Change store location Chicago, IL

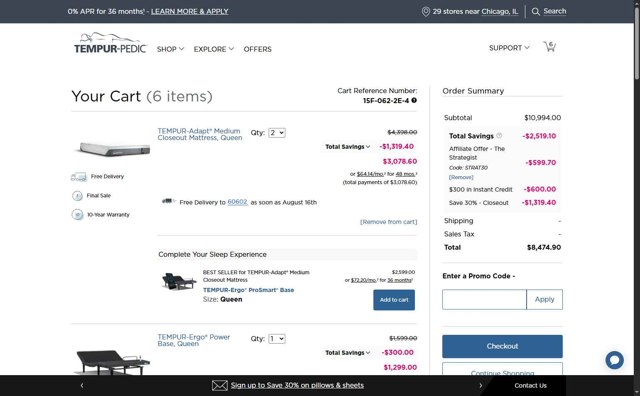pyautogui.click(x=500, y=11)
